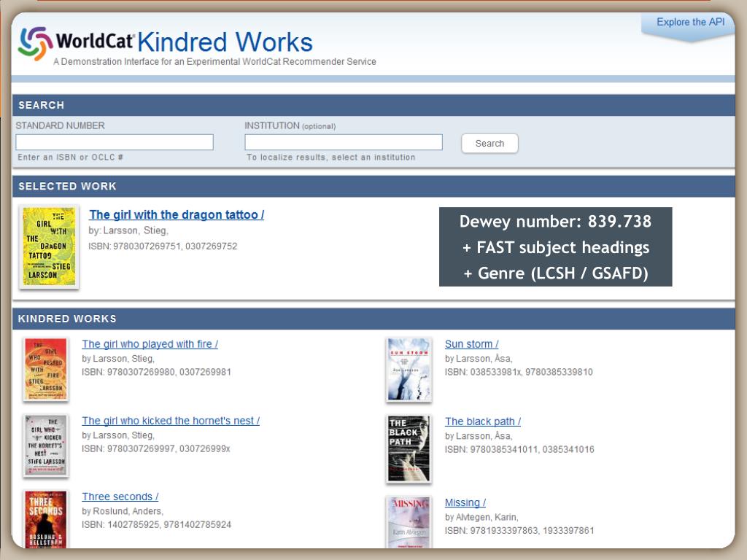The width and height of the screenshot is (747, 560).
Task: Click author text by Alvtegen, Karin
Action: pos(481,517)
